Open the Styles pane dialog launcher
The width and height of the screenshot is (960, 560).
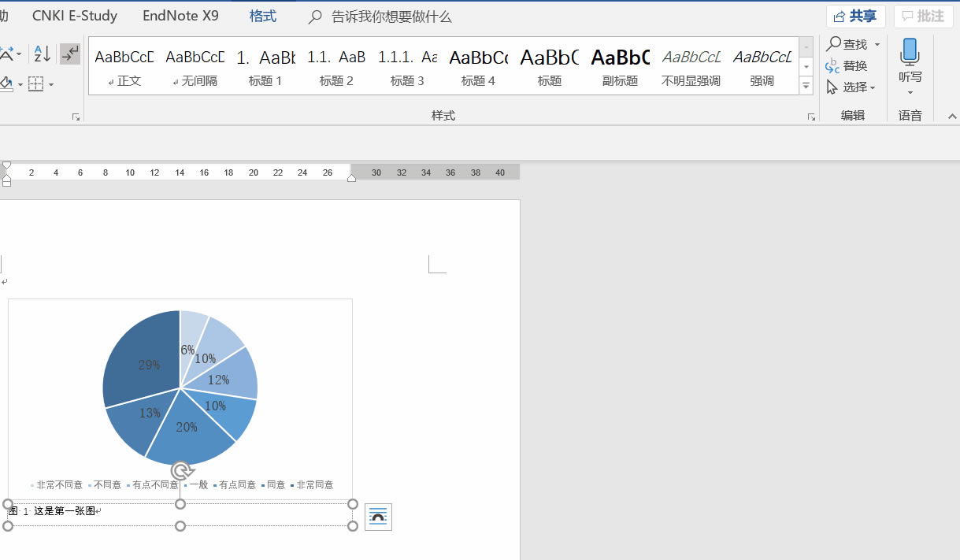(811, 117)
